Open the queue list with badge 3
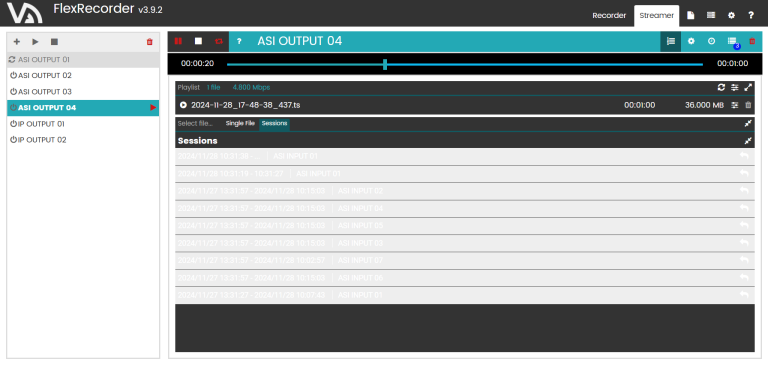Viewport: 768px width, 368px height. (732, 42)
